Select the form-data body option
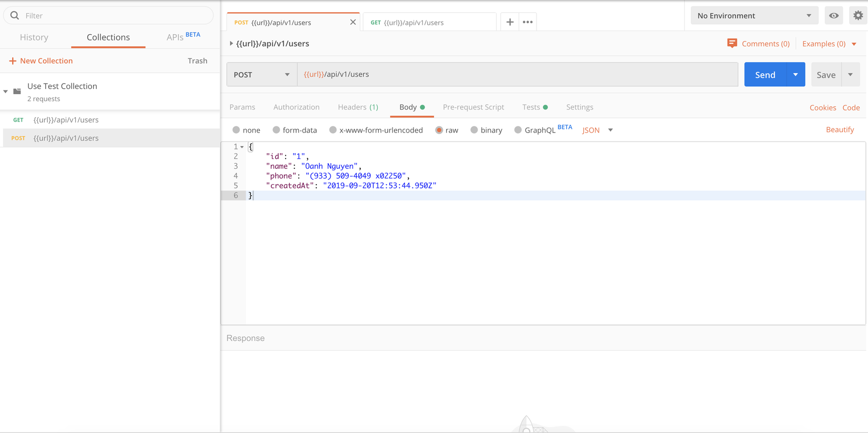868x433 pixels. pos(276,130)
